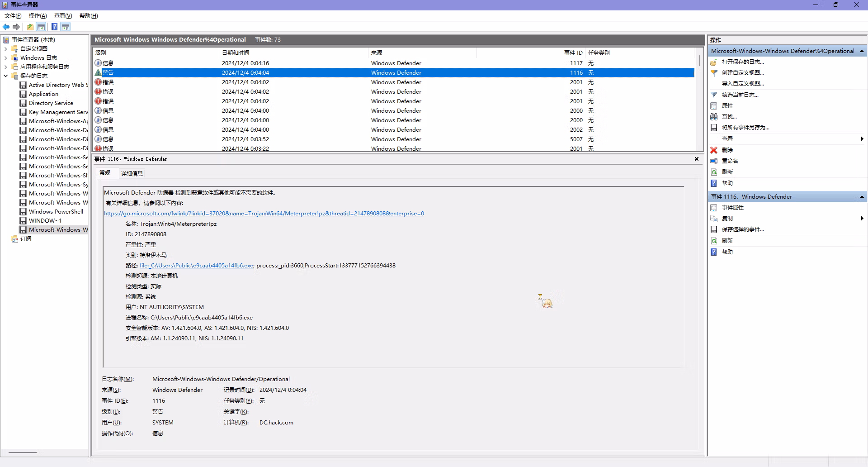Expand the Windows 日志 tree node
Screen dimensions: 868x467
click(5, 58)
